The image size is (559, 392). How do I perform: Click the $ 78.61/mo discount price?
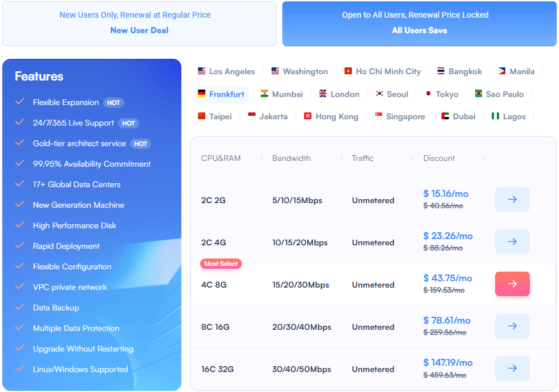[447, 320]
